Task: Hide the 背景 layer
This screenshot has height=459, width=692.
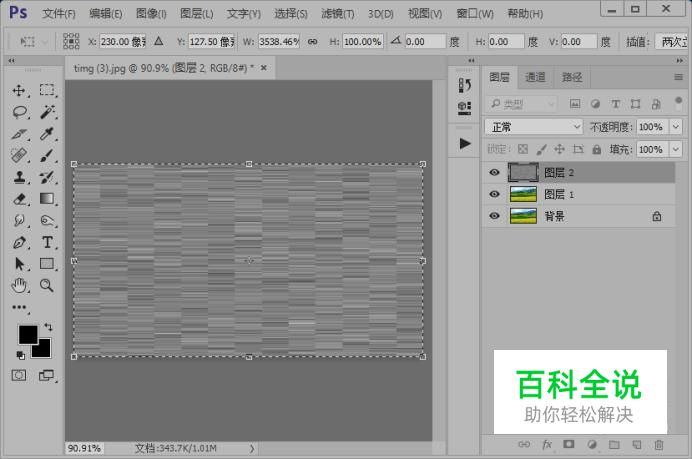Action: click(x=494, y=216)
